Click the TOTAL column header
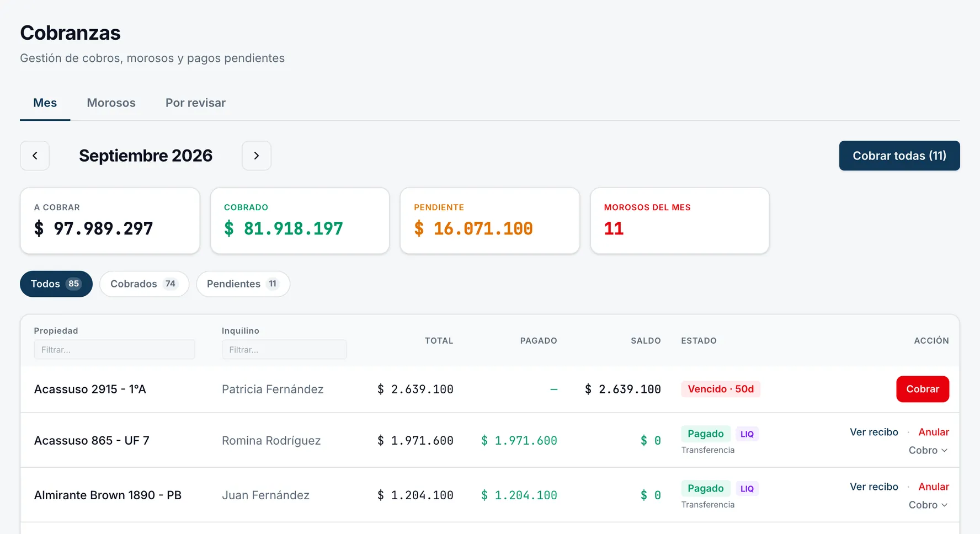 439,341
